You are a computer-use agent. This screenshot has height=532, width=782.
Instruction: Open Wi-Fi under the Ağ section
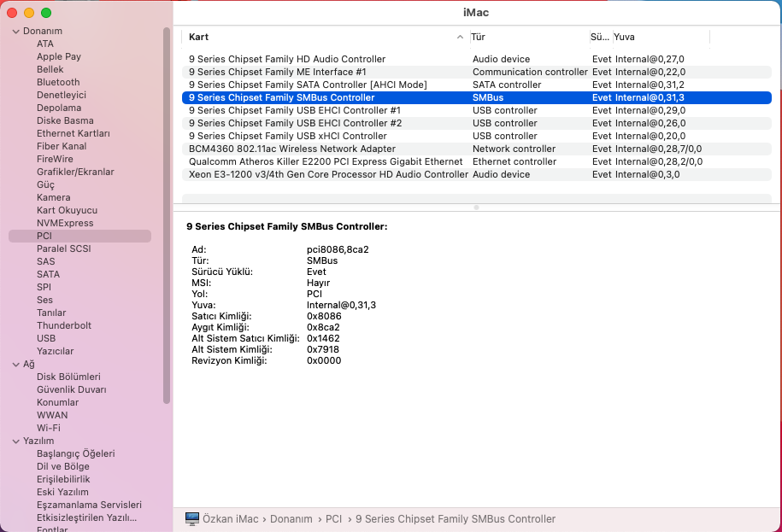point(48,428)
